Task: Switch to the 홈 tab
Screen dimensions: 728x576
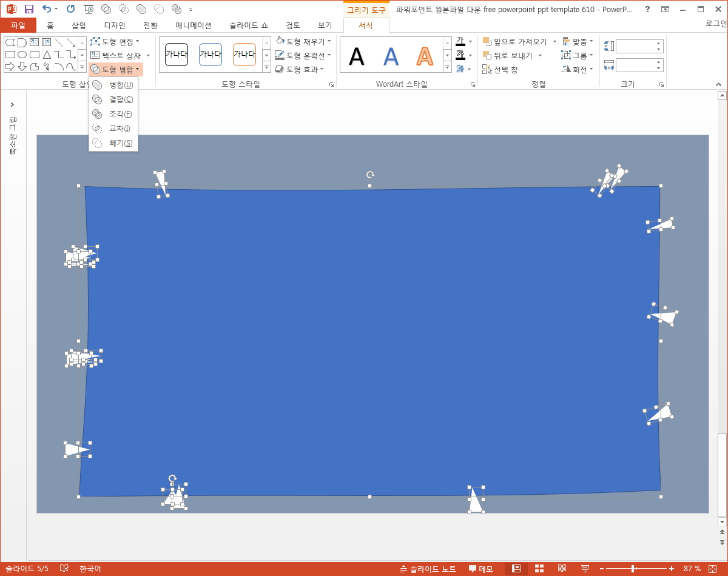Action: click(x=50, y=25)
